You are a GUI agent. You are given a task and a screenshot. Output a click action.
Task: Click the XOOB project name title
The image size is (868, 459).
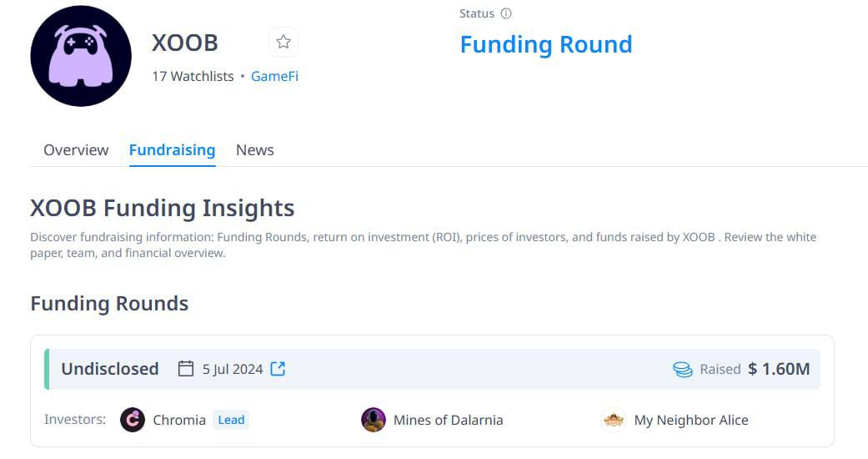coord(185,43)
